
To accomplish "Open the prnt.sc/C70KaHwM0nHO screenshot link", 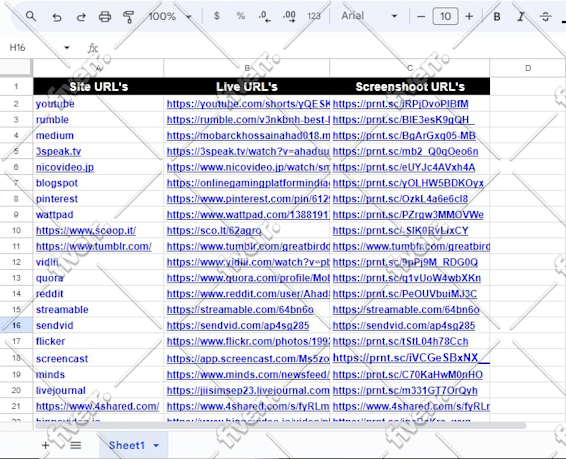I will pos(408,375).
